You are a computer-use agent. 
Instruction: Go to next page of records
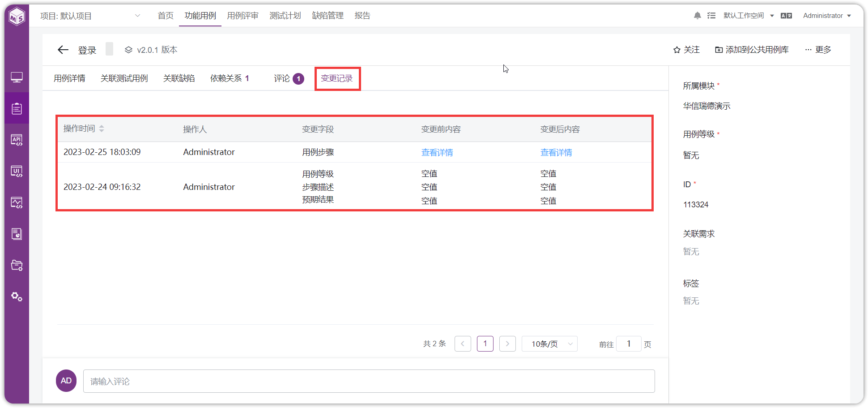(x=507, y=344)
